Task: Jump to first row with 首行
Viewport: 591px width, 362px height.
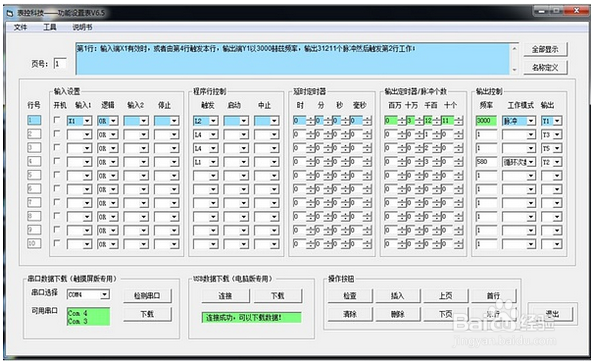Action: point(493,296)
